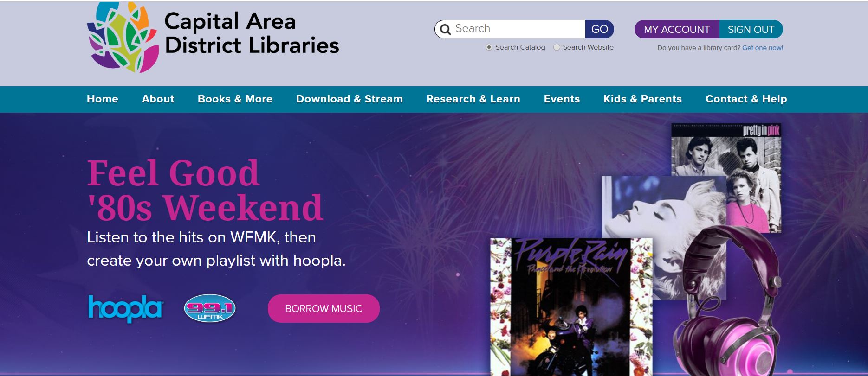Click the GO search button

click(x=599, y=29)
